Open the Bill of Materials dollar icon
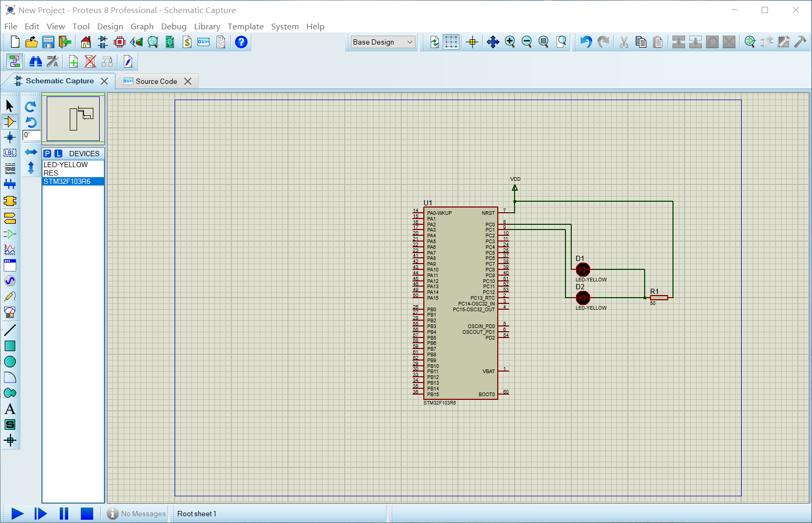Image resolution: width=812 pixels, height=523 pixels. [187, 42]
